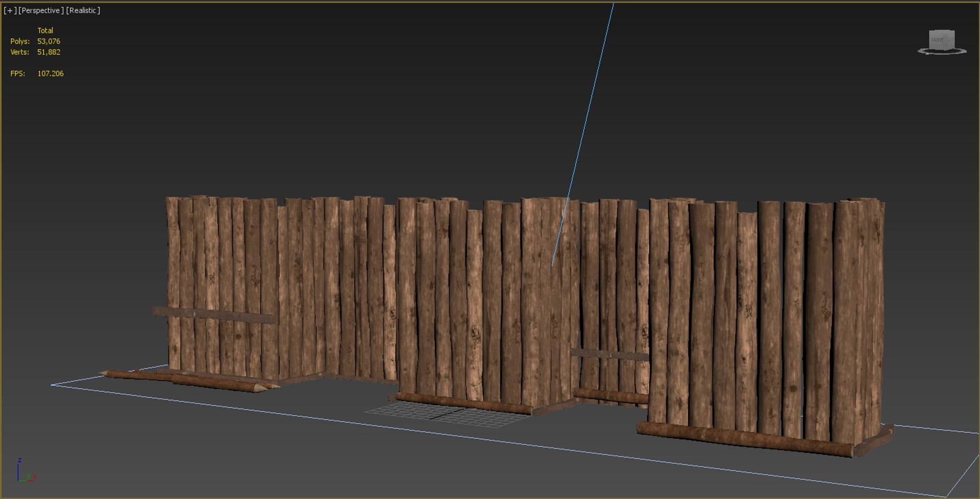This screenshot has width=980, height=499.
Task: Open the [Realistic] shading viewport menu
Action: click(83, 10)
